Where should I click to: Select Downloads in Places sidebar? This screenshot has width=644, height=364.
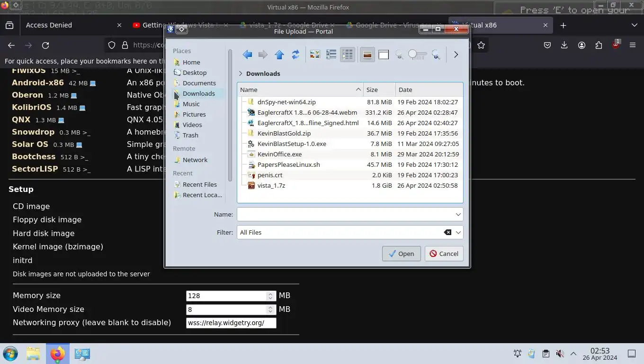198,93
